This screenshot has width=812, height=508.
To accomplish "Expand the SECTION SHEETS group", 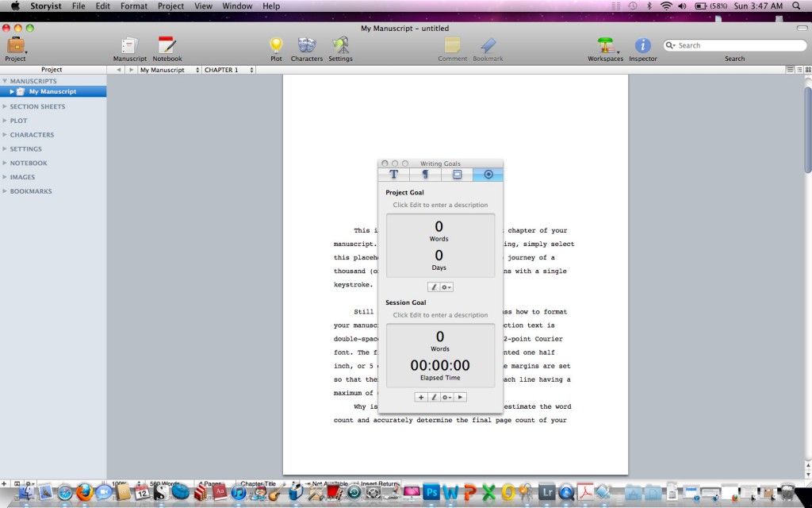I will 5,106.
